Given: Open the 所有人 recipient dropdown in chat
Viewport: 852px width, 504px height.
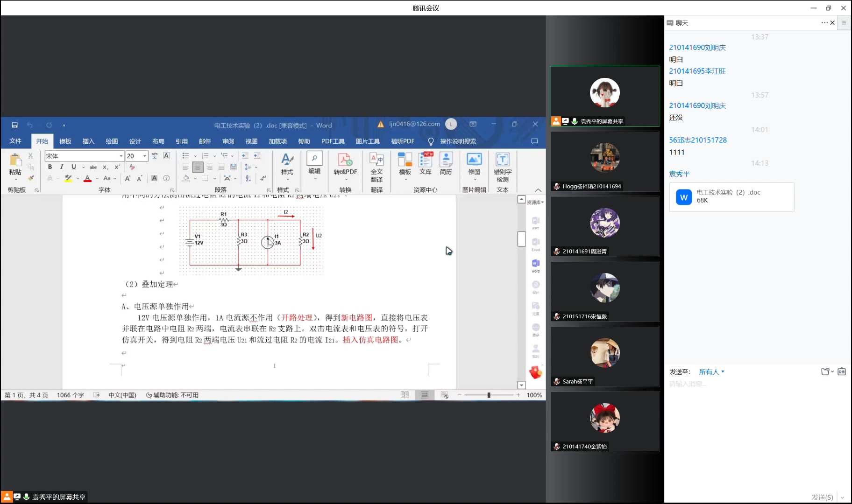Looking at the screenshot, I should point(711,372).
